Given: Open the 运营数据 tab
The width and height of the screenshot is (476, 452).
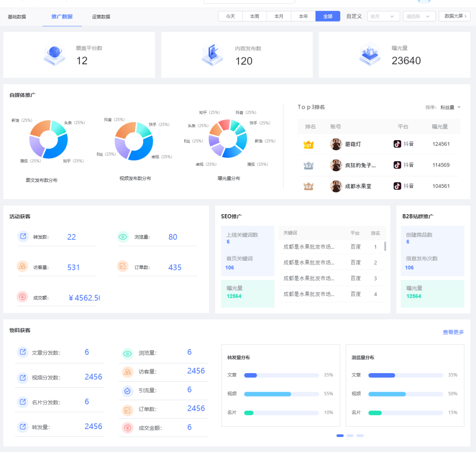Looking at the screenshot, I should point(101,17).
